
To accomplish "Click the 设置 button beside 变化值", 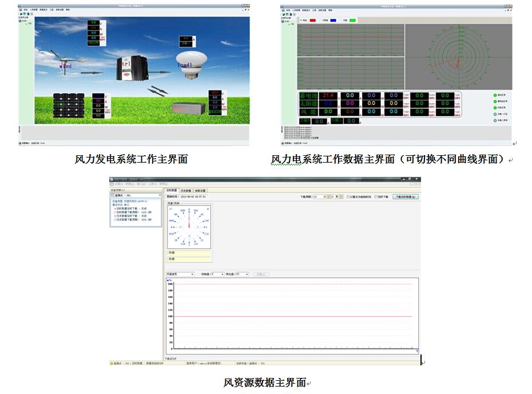I will [x=260, y=274].
